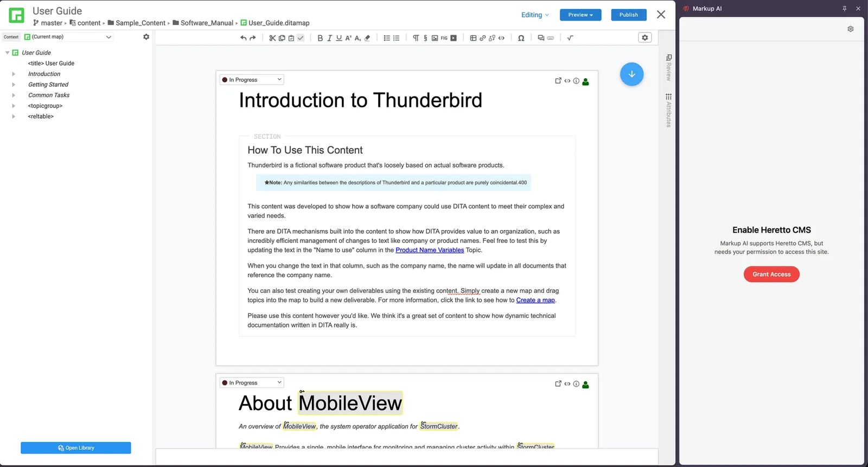Insert a paragraph with pilcrow icon
This screenshot has width=868, height=467.
pos(416,38)
